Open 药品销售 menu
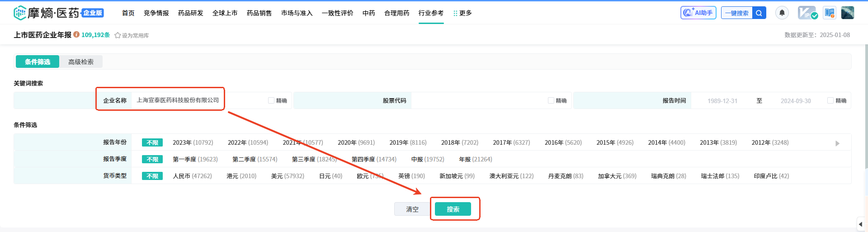 [259, 13]
